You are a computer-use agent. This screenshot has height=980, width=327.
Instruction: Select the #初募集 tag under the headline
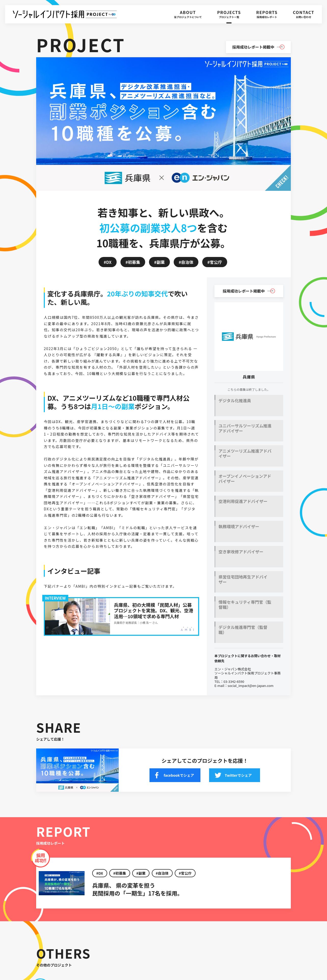coord(133,262)
